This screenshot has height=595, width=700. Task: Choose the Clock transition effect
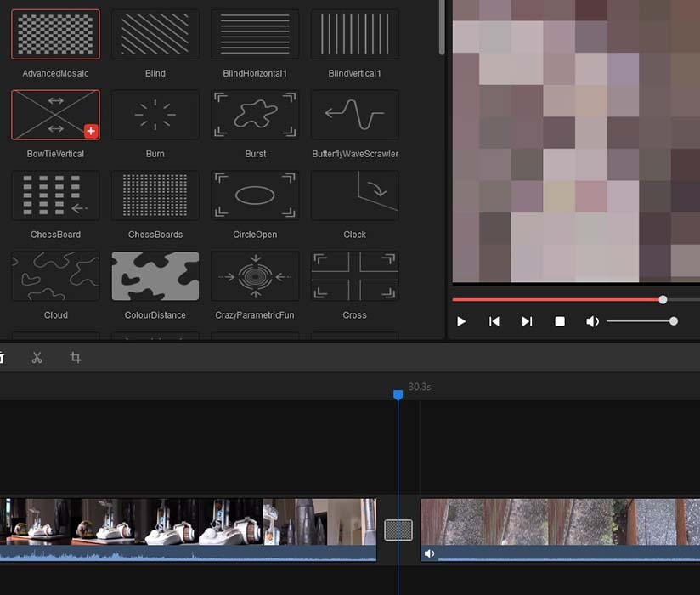[x=354, y=195]
